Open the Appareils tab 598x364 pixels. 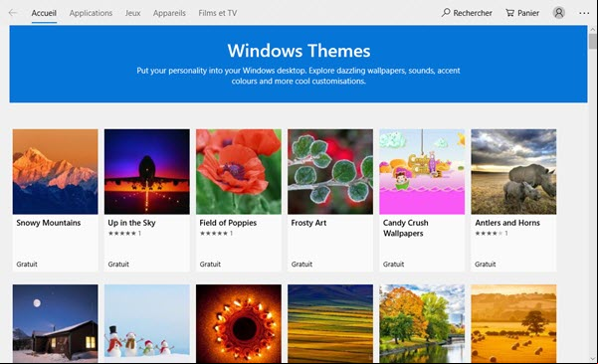(x=169, y=13)
